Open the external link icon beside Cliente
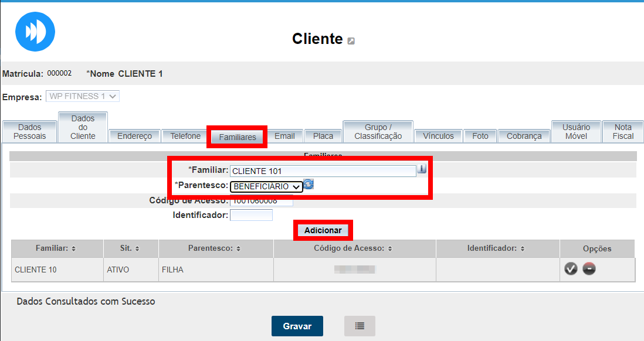Viewport: 644px width, 341px height. tap(351, 41)
